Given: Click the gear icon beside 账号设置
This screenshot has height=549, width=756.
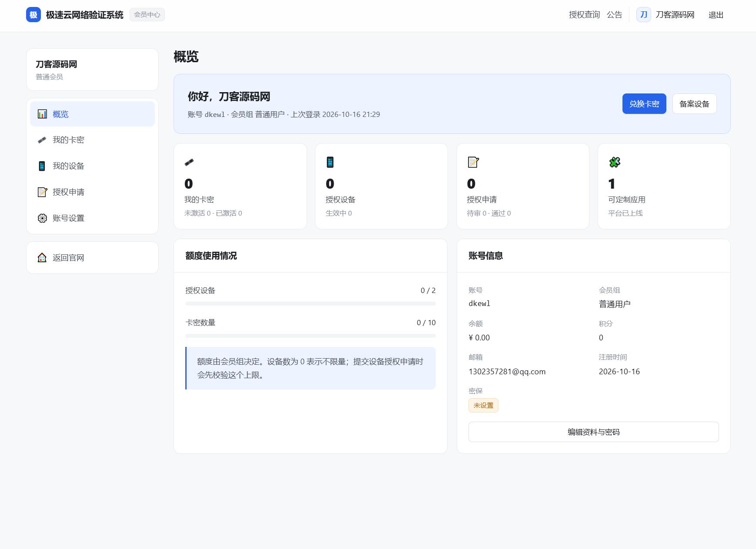Looking at the screenshot, I should pyautogui.click(x=42, y=218).
